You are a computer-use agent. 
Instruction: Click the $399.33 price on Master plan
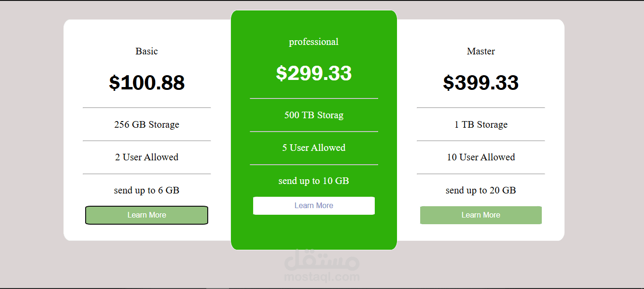(x=481, y=83)
